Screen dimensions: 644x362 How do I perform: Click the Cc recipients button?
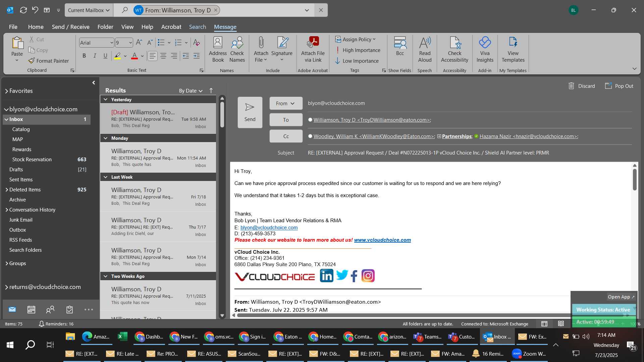(286, 136)
